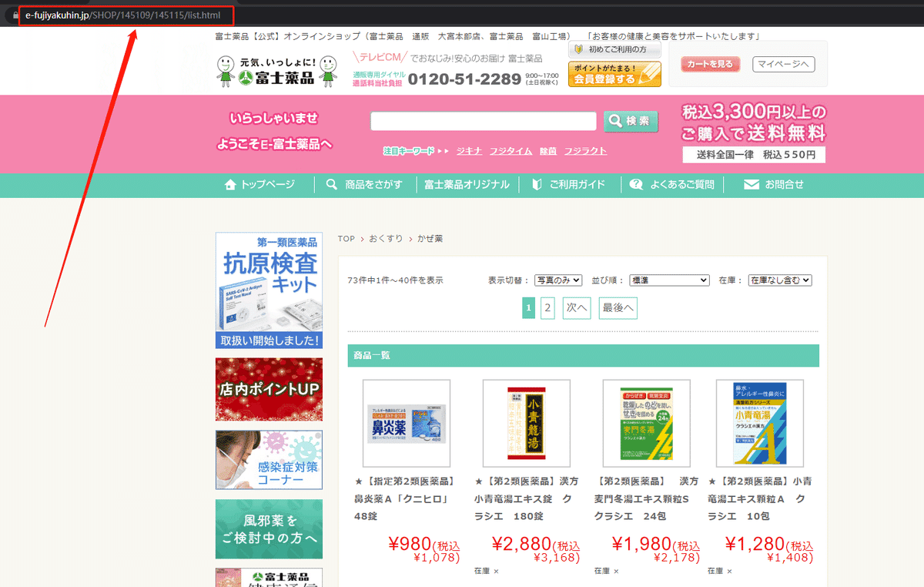Viewport: 924px width, 587px height.
Task: Click the phone number 0120-51-2289
Action: 464,79
